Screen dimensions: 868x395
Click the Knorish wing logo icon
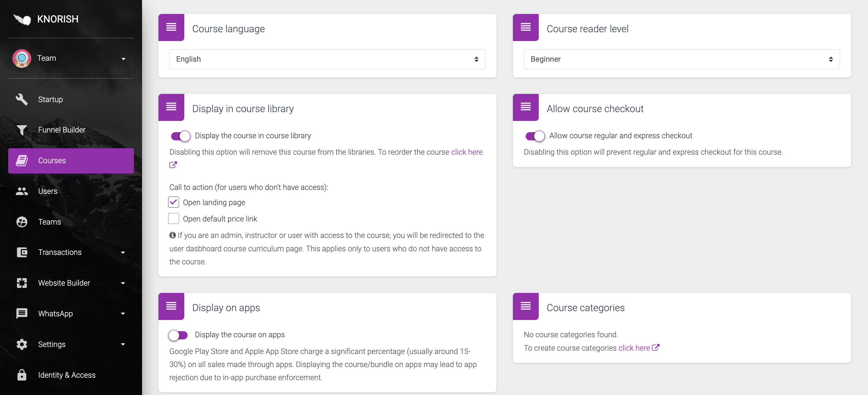point(22,19)
